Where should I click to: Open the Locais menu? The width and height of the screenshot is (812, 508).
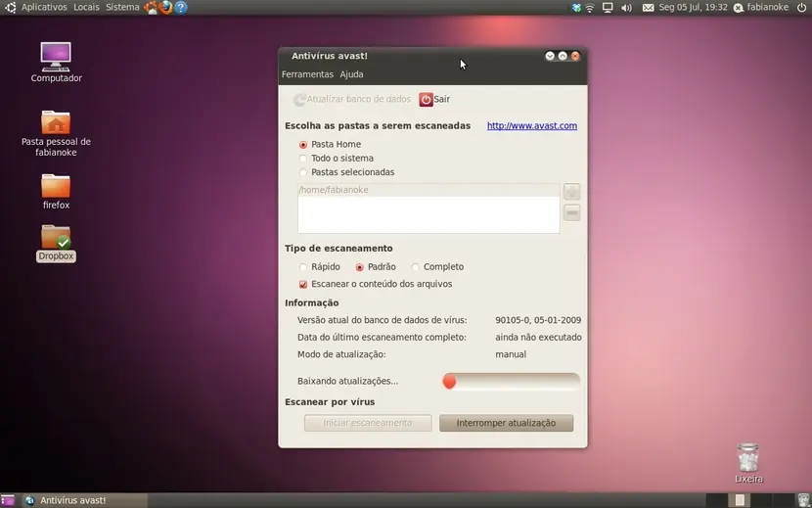pos(86,7)
